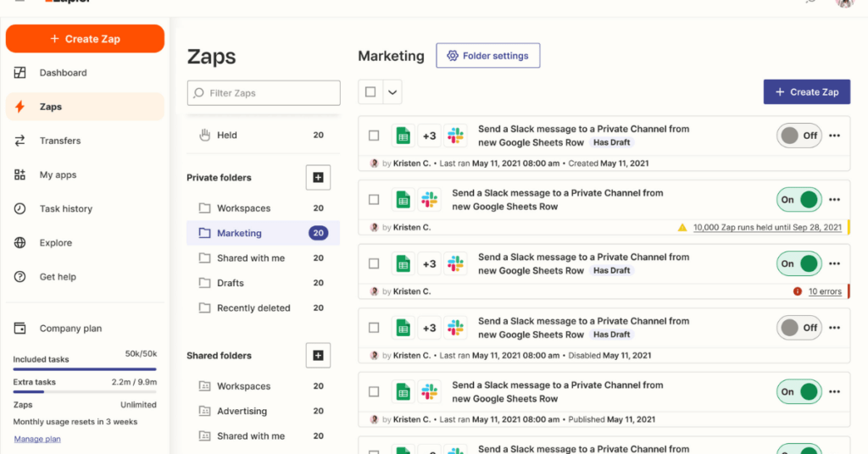Turn off the second Zap's On toggle
This screenshot has height=454, width=868.
tap(798, 200)
